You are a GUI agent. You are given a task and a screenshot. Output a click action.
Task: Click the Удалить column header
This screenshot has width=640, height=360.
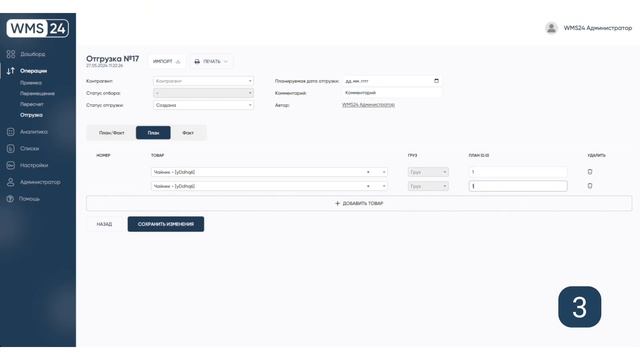pos(596,155)
